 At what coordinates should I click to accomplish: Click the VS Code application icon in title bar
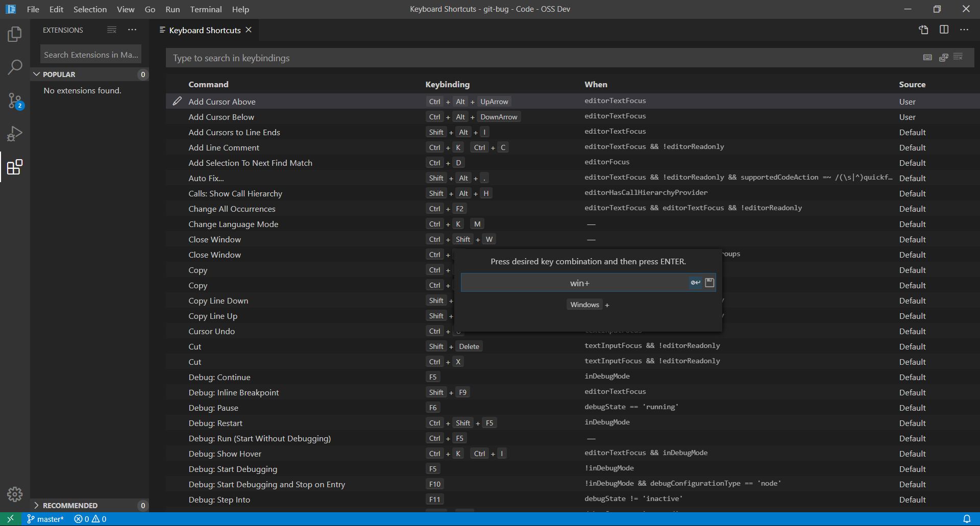11,9
